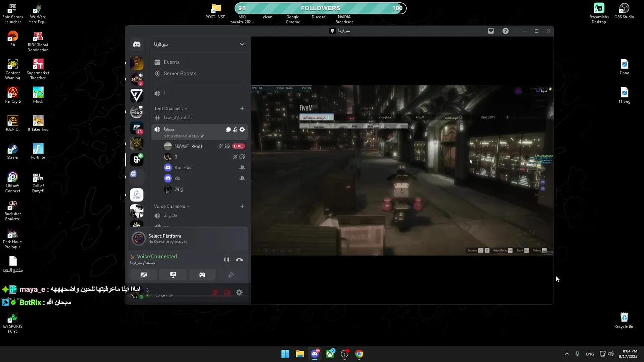This screenshot has height=362, width=644.
Task: Show hidden system tray icons
Action: (x=567, y=354)
